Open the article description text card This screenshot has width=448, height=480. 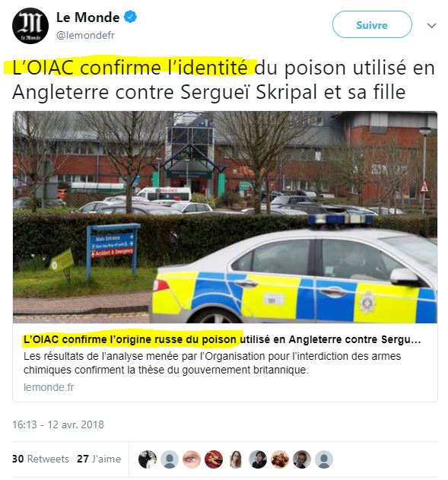[212, 363]
